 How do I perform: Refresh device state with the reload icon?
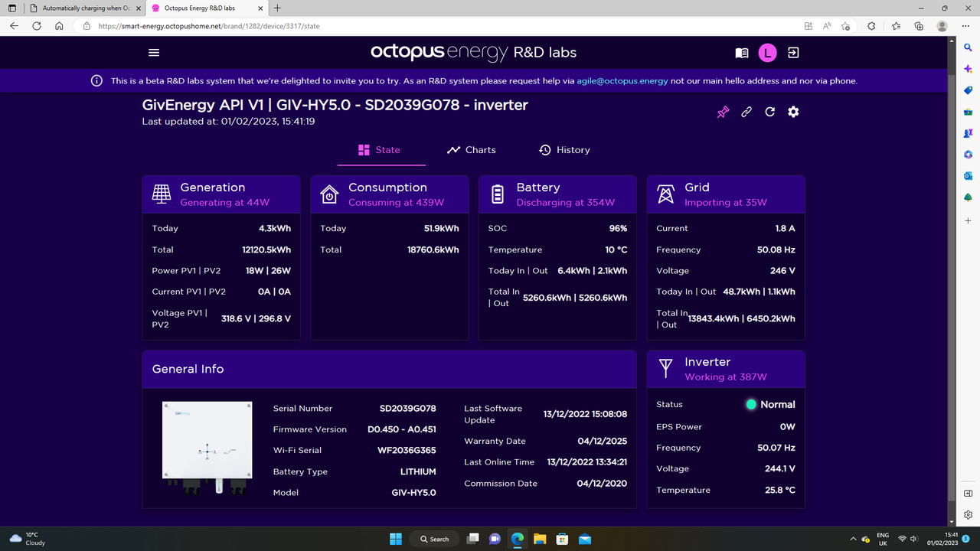769,112
